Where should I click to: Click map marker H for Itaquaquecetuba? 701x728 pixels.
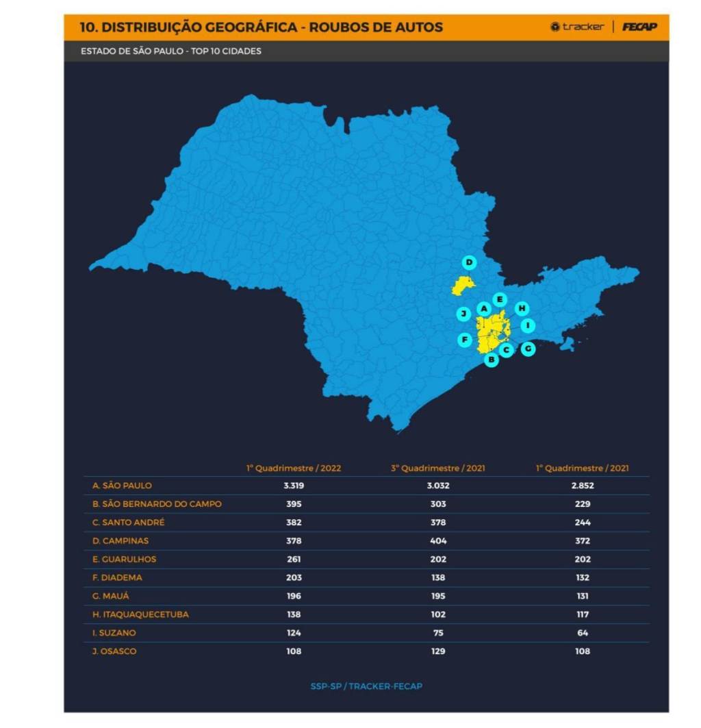(x=522, y=308)
